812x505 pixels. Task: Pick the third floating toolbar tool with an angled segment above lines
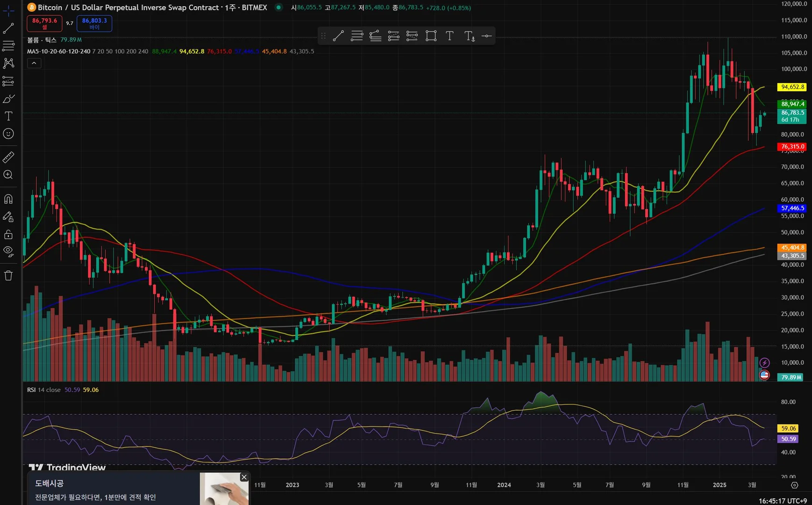(375, 36)
